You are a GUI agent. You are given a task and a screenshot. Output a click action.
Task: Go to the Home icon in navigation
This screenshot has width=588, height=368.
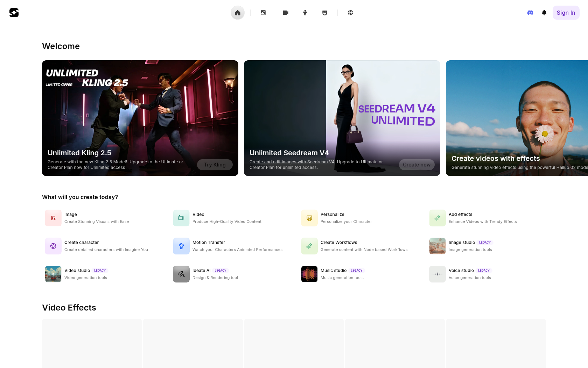tap(238, 13)
